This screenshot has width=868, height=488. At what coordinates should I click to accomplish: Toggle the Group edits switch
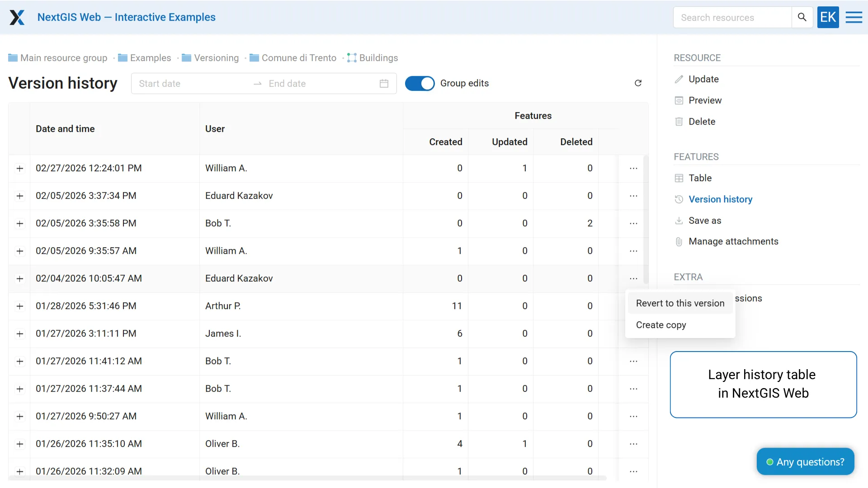[420, 83]
